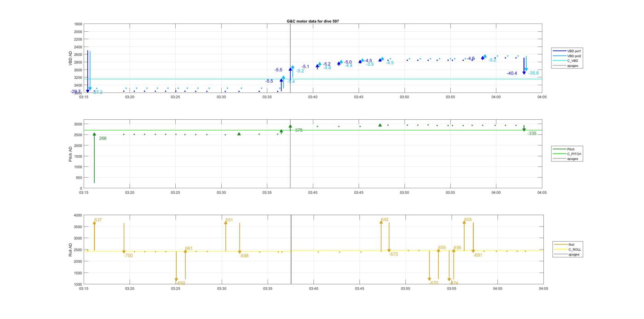Click '03:30' tick under the pitch plot

coord(221,193)
